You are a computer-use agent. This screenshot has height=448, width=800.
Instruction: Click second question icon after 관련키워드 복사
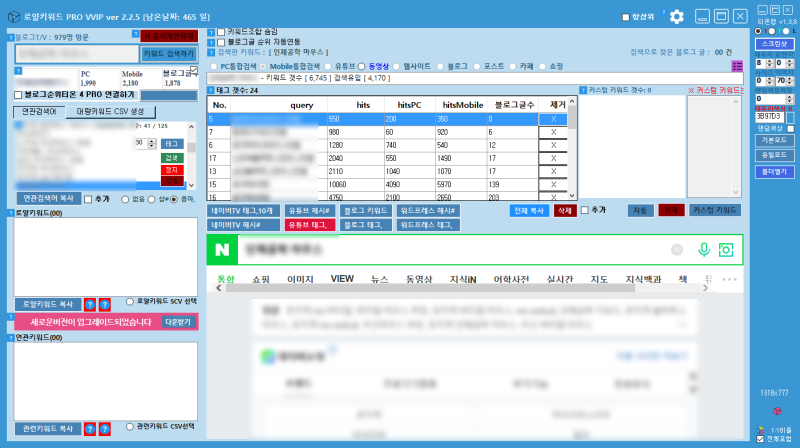(105, 429)
